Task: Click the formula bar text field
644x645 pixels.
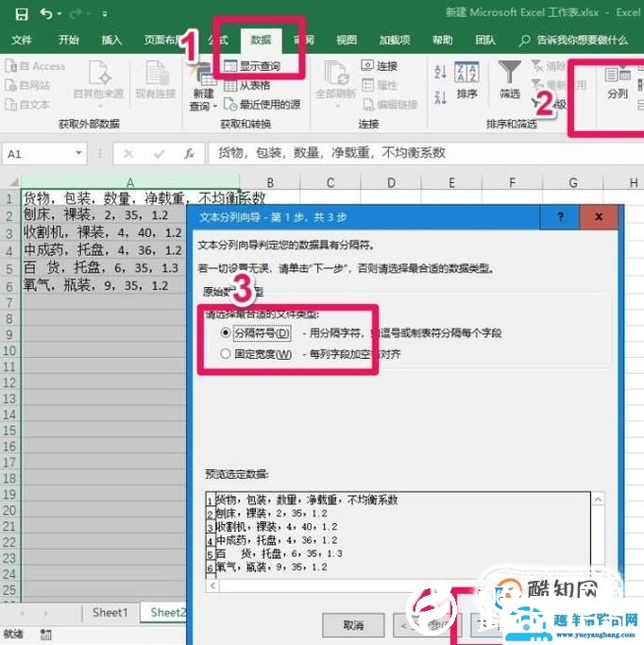Action: coord(426,153)
